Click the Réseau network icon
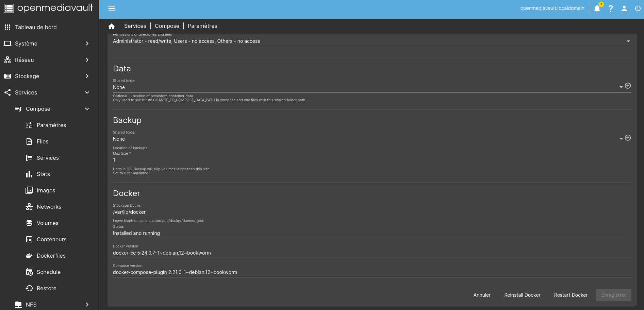 [7, 60]
